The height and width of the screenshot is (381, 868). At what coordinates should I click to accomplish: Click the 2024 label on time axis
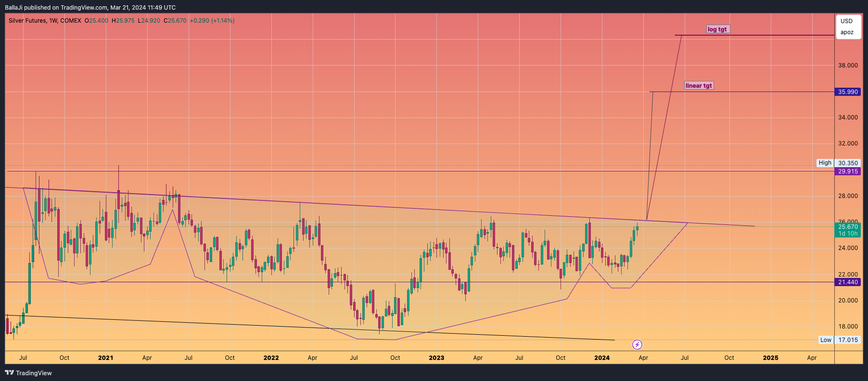coord(602,358)
